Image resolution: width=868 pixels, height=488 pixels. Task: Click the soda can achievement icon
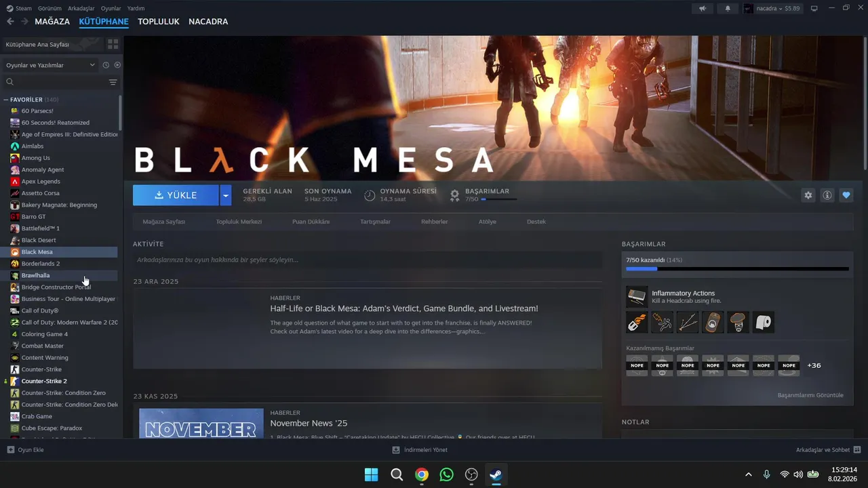[x=713, y=323]
